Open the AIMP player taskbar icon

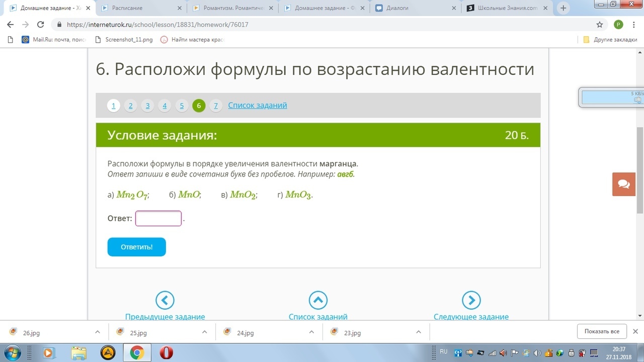(x=108, y=352)
